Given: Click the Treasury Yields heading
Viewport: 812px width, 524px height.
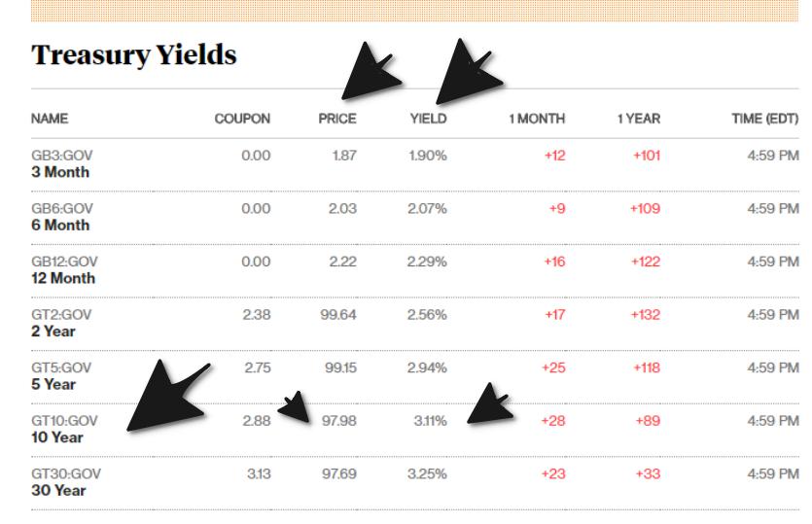Looking at the screenshot, I should pyautogui.click(x=134, y=56).
